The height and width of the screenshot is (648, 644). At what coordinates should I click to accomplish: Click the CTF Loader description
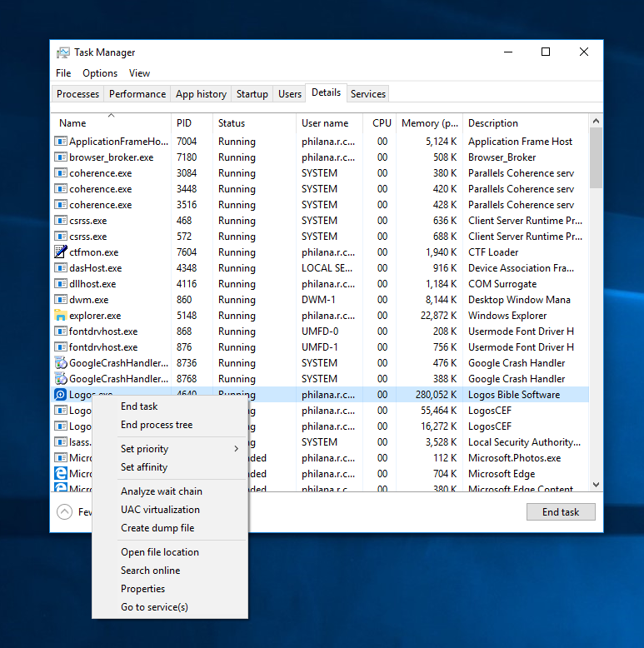point(493,252)
